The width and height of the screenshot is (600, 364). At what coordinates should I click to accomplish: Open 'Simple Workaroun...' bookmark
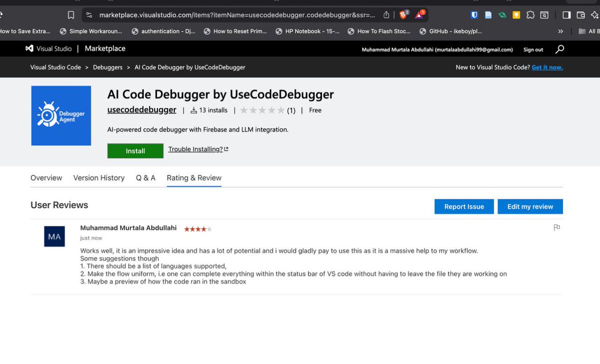[x=91, y=31]
